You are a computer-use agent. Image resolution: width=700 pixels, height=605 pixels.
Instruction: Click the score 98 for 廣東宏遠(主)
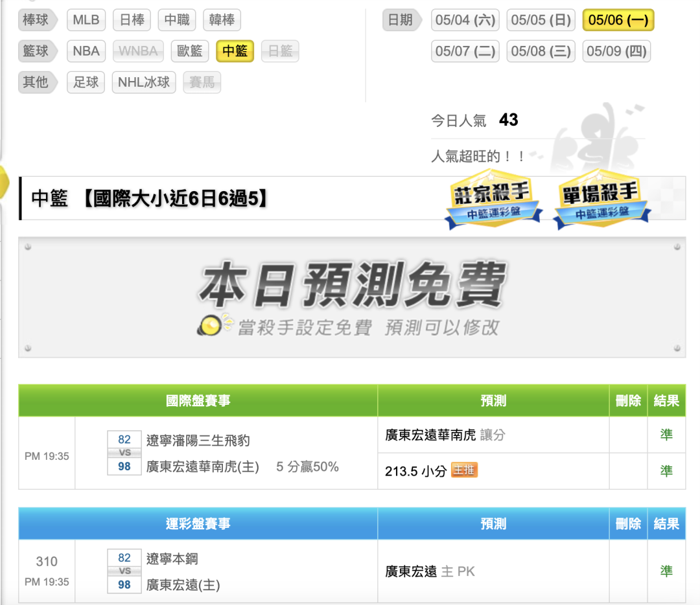click(124, 584)
